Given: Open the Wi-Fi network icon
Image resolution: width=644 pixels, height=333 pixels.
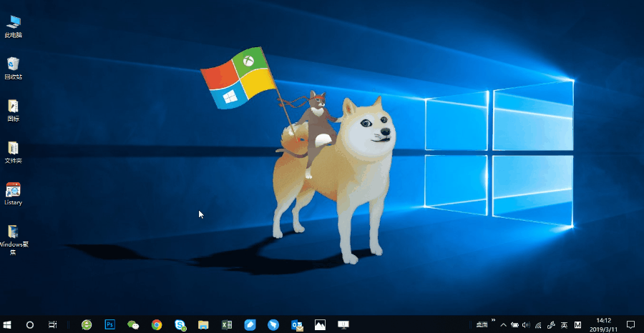Looking at the screenshot, I should pos(538,325).
